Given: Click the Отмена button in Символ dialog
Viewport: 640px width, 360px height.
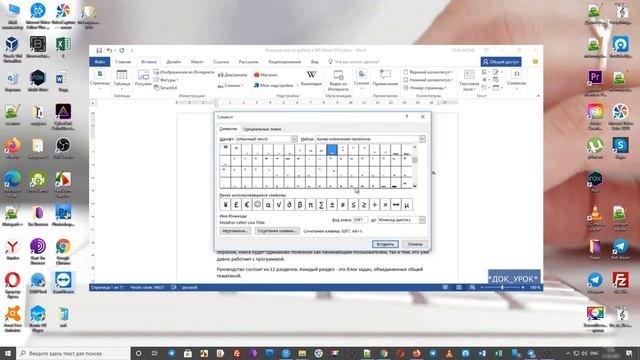Looking at the screenshot, I should (415, 244).
